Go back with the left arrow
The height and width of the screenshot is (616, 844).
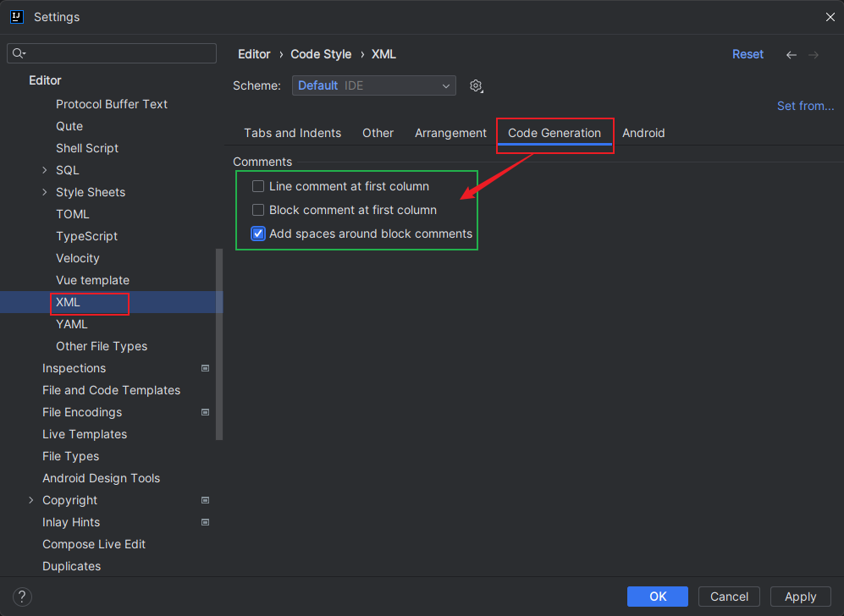792,55
